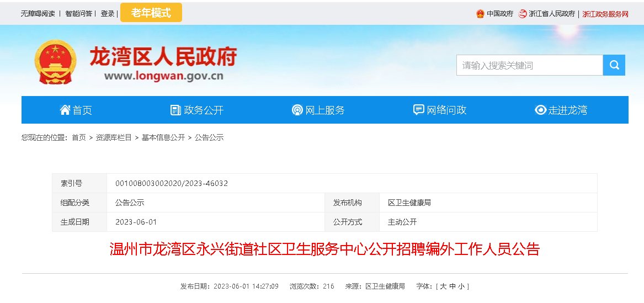Viewport: 644px width, 303px height.
Task: Click the www.longwan.gov.cn address text
Action: (x=164, y=76)
